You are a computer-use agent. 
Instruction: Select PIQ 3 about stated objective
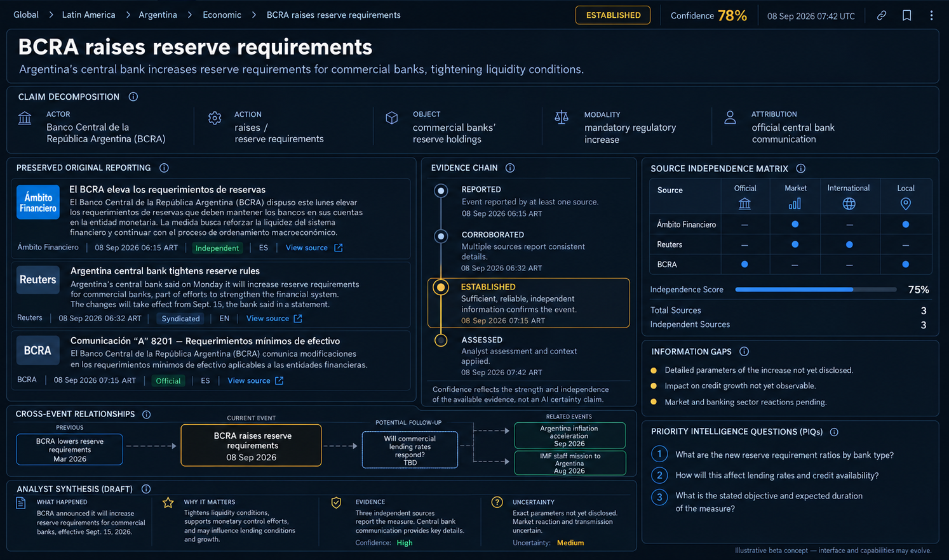tap(757, 502)
